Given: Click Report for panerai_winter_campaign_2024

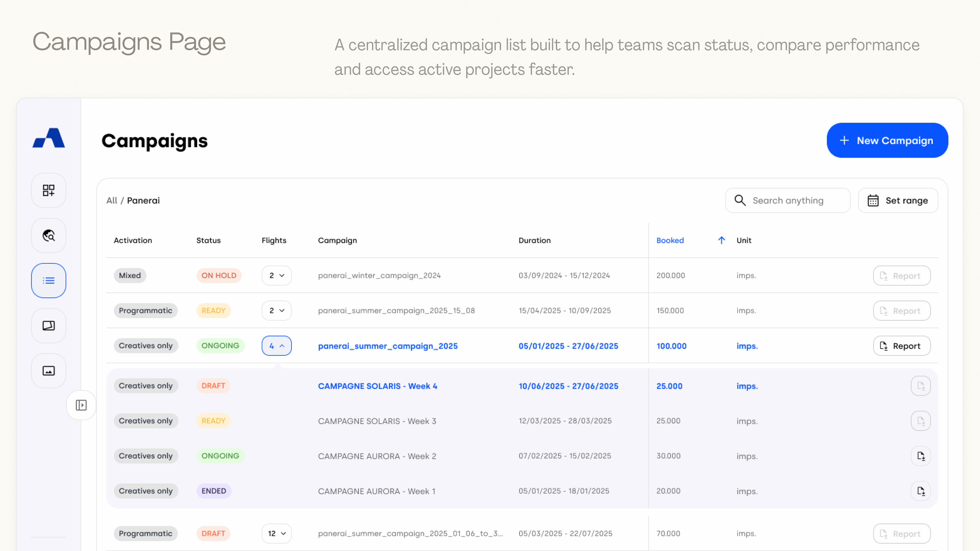Looking at the screenshot, I should click(902, 275).
